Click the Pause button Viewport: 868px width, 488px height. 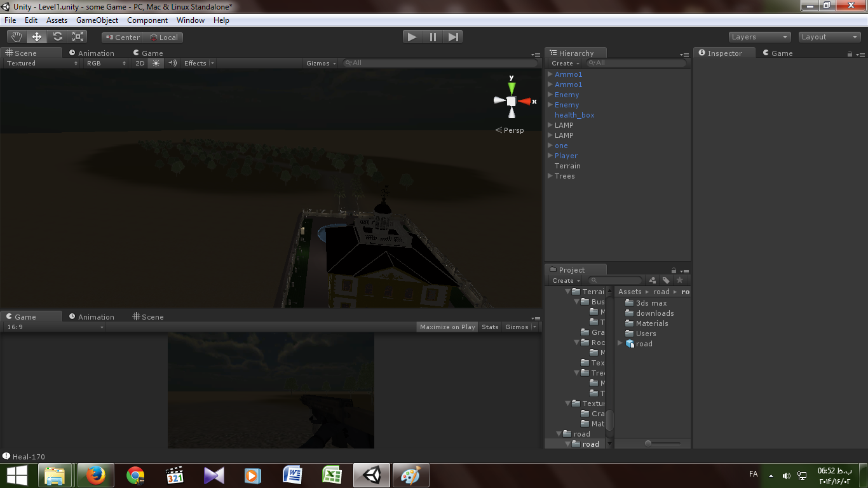point(433,37)
